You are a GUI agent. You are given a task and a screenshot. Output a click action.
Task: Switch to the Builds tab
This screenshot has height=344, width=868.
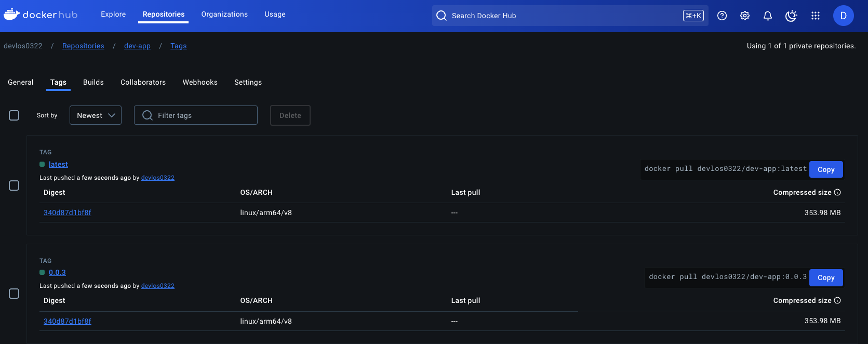94,82
